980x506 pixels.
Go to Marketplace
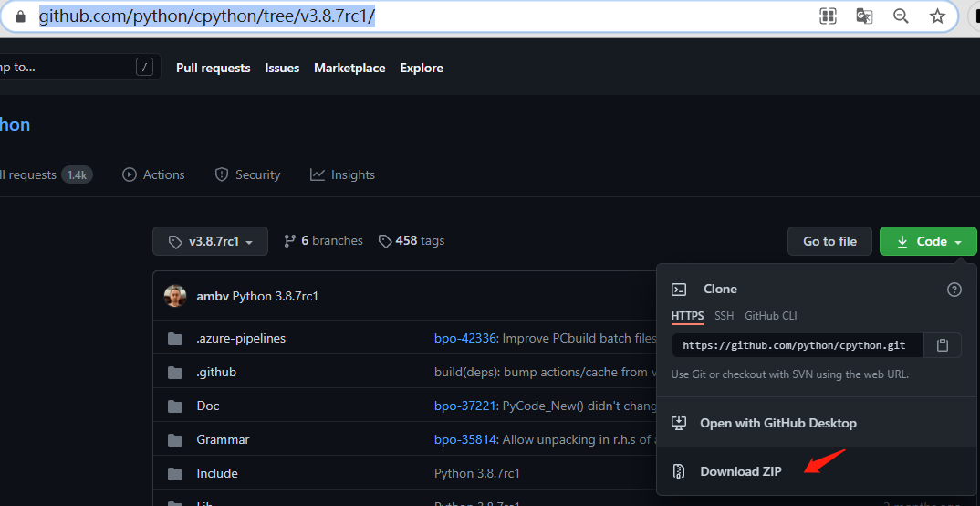tap(349, 68)
